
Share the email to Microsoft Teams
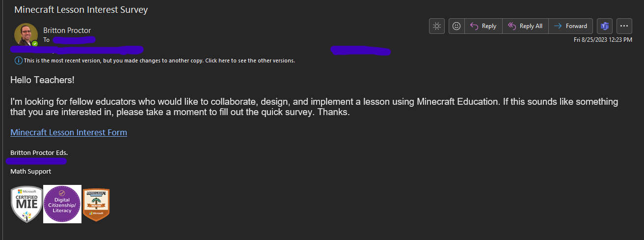pyautogui.click(x=605, y=26)
